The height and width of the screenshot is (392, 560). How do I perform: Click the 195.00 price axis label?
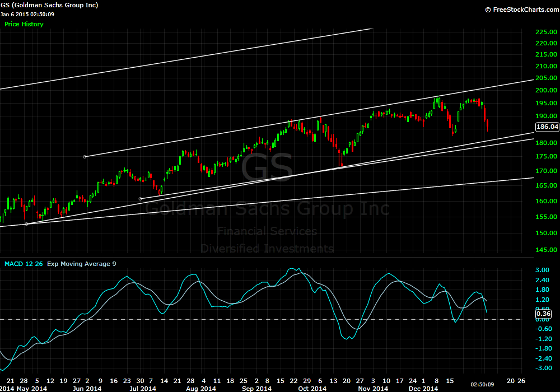click(x=546, y=103)
